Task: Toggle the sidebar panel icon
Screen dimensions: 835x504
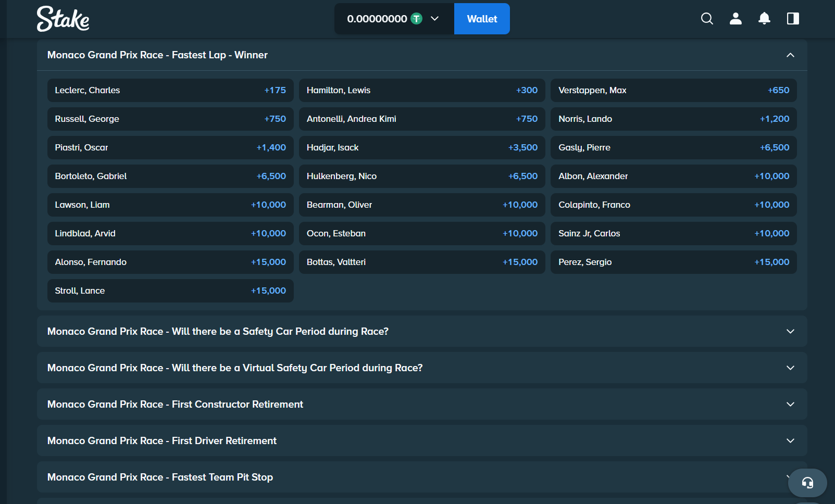Action: point(793,19)
